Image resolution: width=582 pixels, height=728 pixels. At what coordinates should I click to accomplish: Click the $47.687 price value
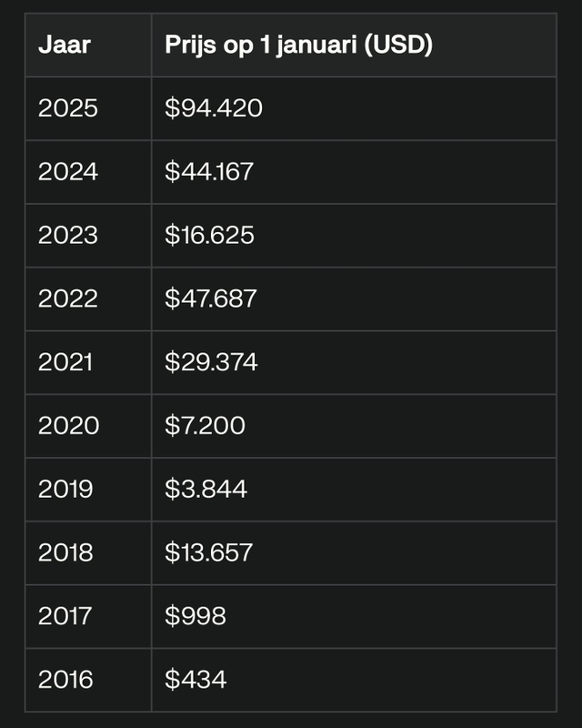[211, 298]
